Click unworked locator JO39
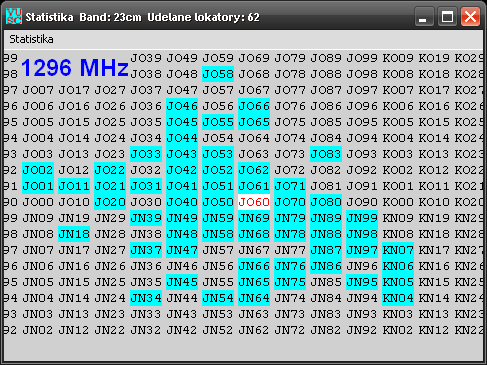Screen dimensions: 487x365 pyautogui.click(x=146, y=58)
